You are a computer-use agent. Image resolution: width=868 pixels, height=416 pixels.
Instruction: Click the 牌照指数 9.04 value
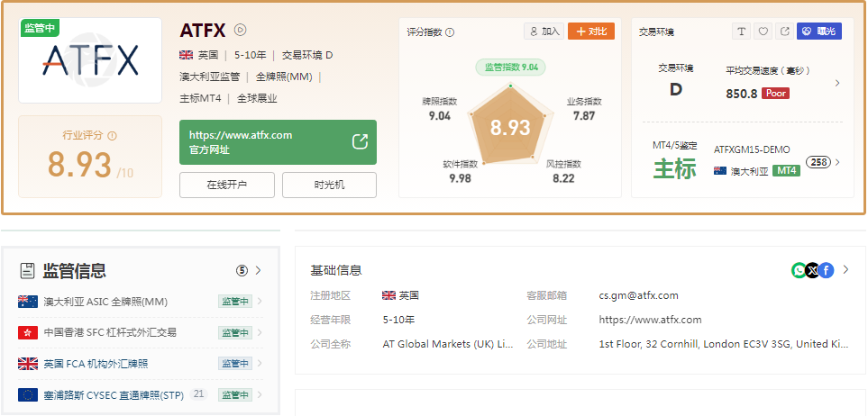point(440,115)
